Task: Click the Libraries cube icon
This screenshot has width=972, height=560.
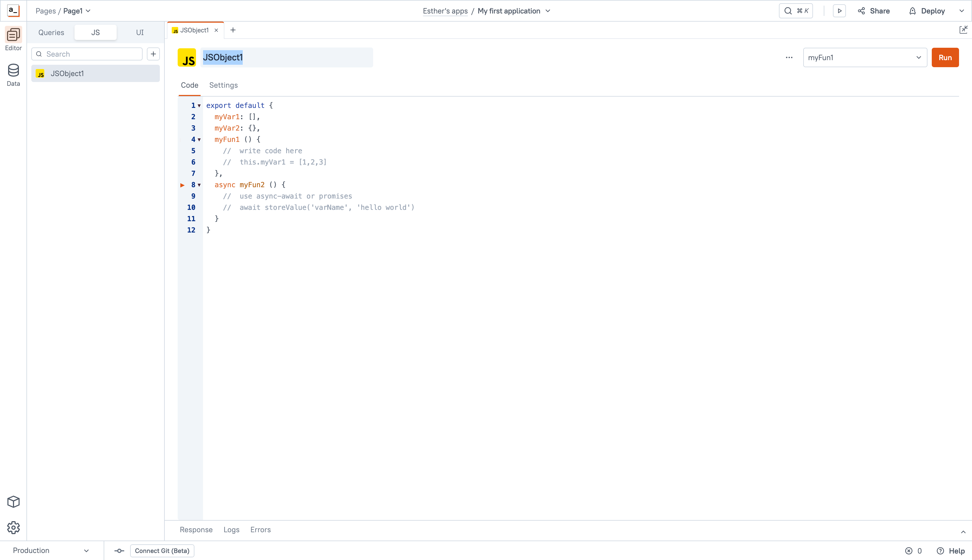Action: pyautogui.click(x=13, y=501)
